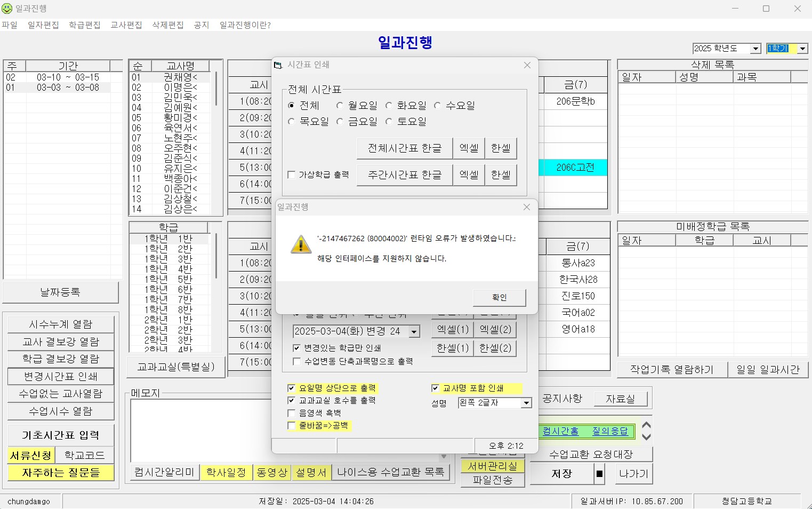Toggle 변경있는 학급만 인쇄 checkbox

297,348
